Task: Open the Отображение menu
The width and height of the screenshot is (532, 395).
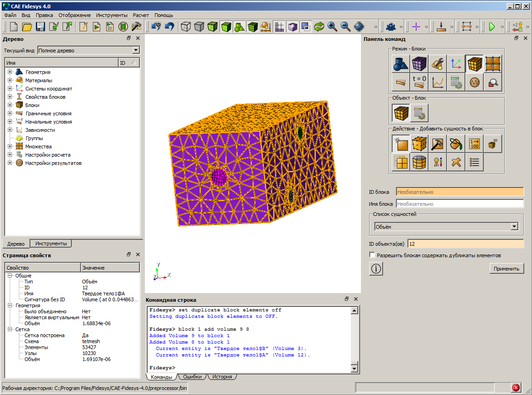Action: coord(74,15)
